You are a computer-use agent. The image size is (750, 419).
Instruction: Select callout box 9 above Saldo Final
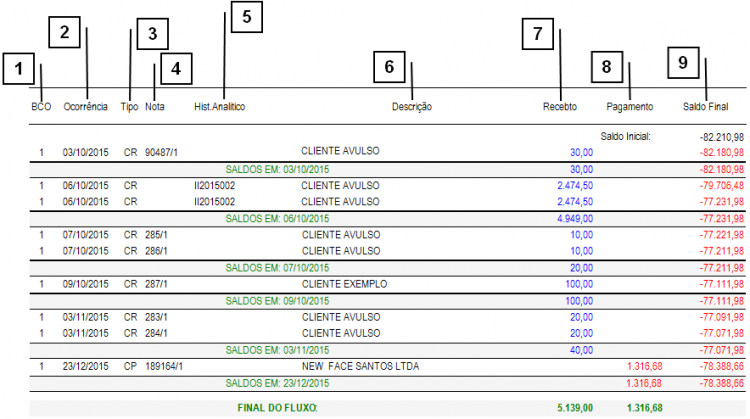pos(683,62)
